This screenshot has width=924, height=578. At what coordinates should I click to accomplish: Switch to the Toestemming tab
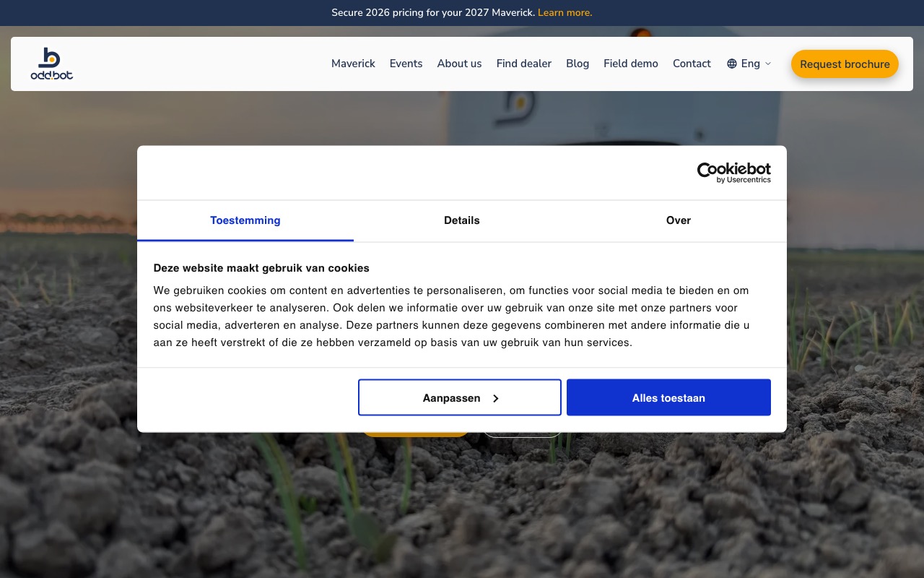(245, 220)
